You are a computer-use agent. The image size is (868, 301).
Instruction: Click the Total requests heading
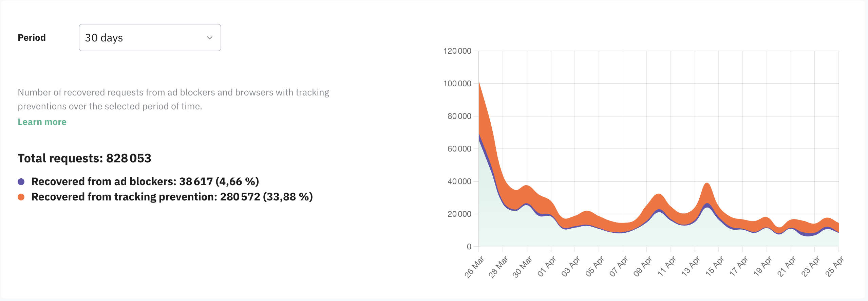click(x=84, y=158)
